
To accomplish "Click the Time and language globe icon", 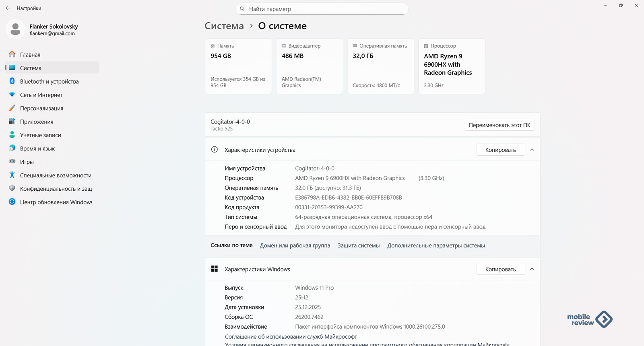I will click(12, 148).
